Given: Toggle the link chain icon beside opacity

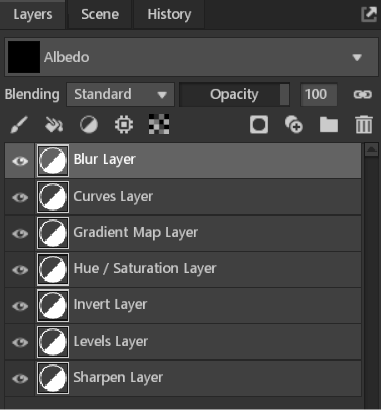Looking at the screenshot, I should [x=363, y=95].
